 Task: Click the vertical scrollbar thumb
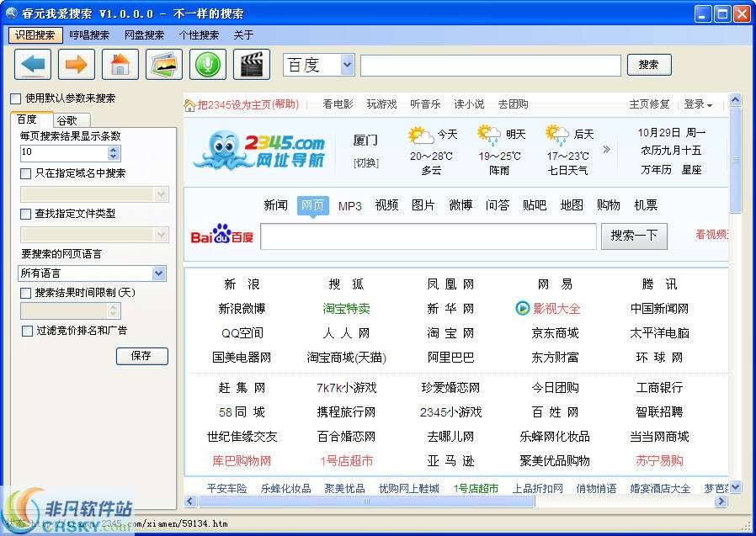[735, 160]
